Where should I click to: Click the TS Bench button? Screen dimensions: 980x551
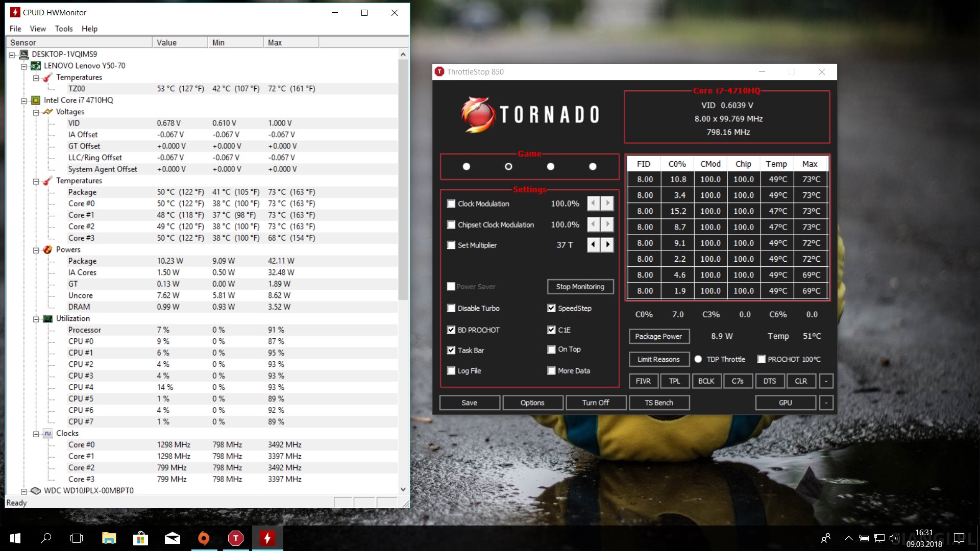pyautogui.click(x=659, y=403)
